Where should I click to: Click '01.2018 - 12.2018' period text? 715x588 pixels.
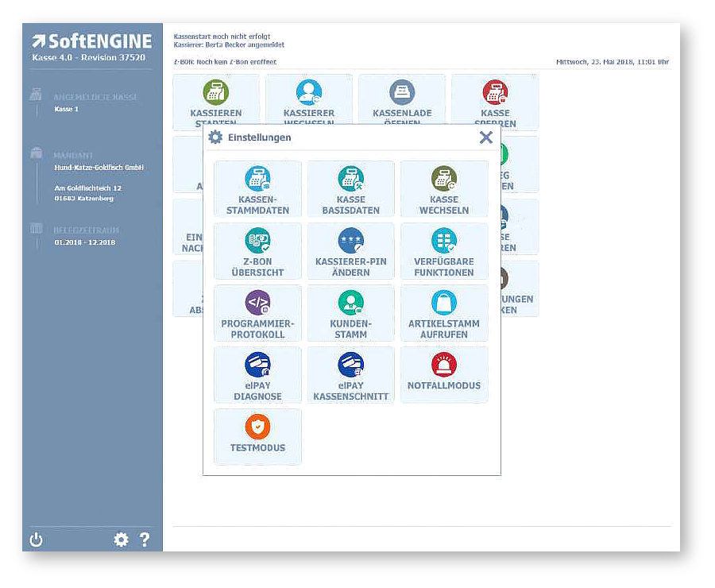click(x=85, y=242)
